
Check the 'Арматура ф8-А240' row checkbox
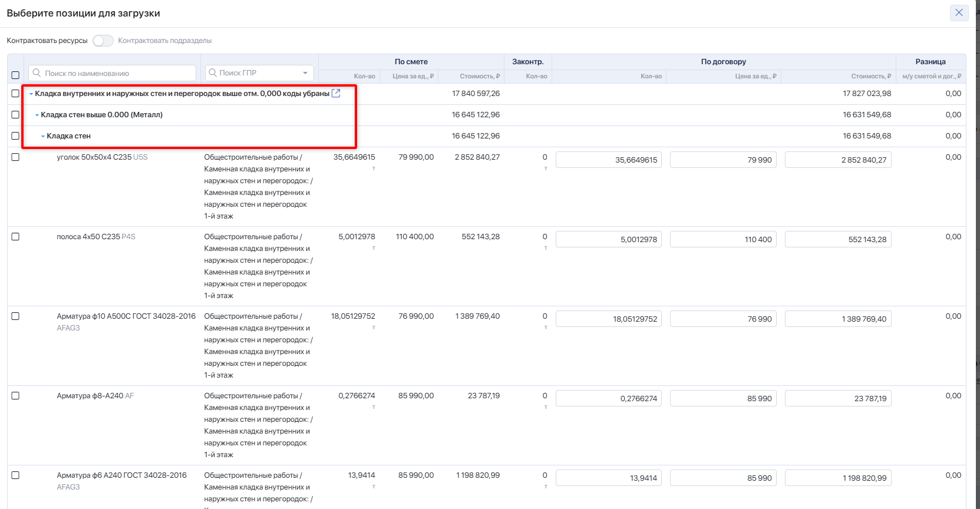[x=15, y=396]
